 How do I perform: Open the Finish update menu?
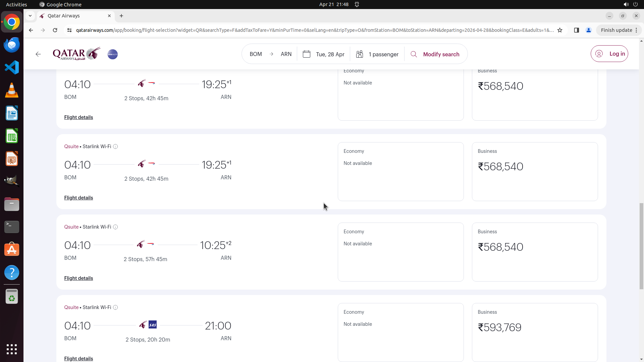[619, 30]
